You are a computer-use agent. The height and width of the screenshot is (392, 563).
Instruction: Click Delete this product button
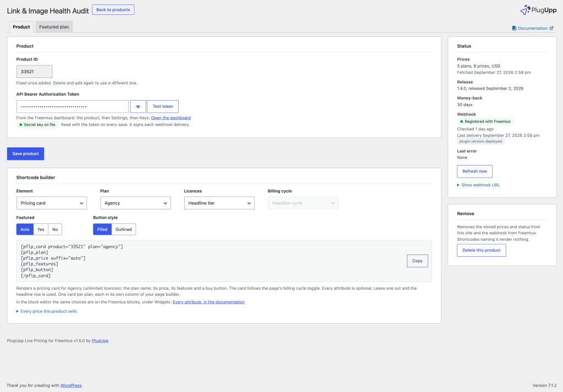pos(482,250)
